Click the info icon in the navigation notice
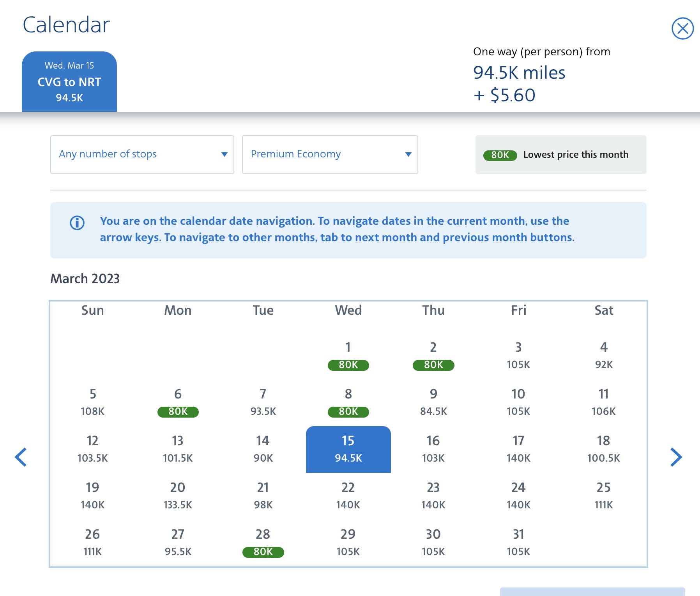 click(77, 223)
